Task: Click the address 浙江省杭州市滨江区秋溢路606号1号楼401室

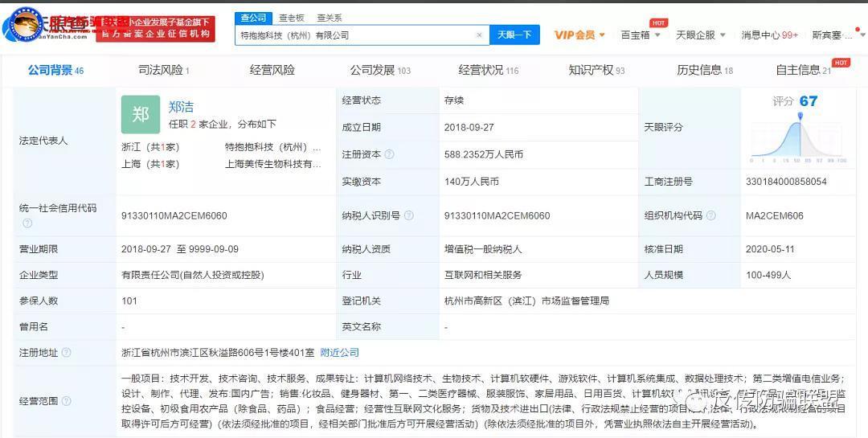Action: point(218,353)
